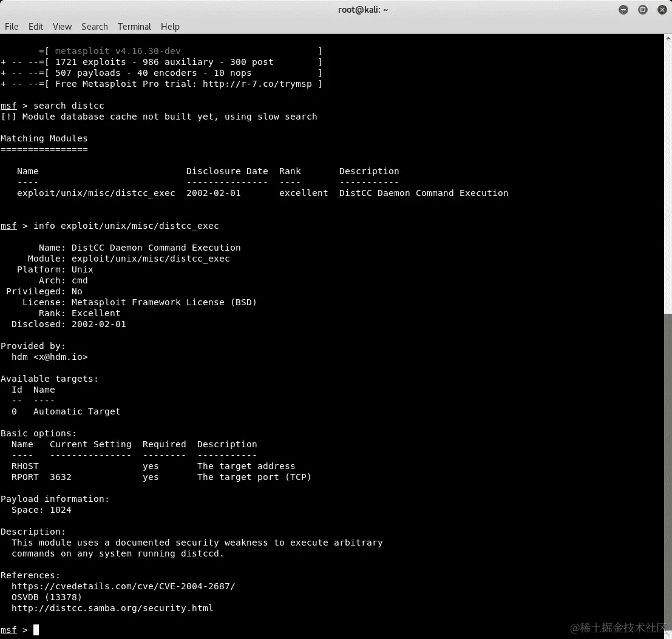Open the File menu

pos(12,27)
